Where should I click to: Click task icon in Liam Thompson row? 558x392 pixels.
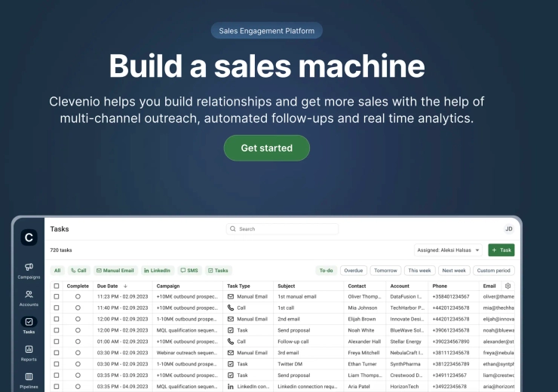click(231, 375)
